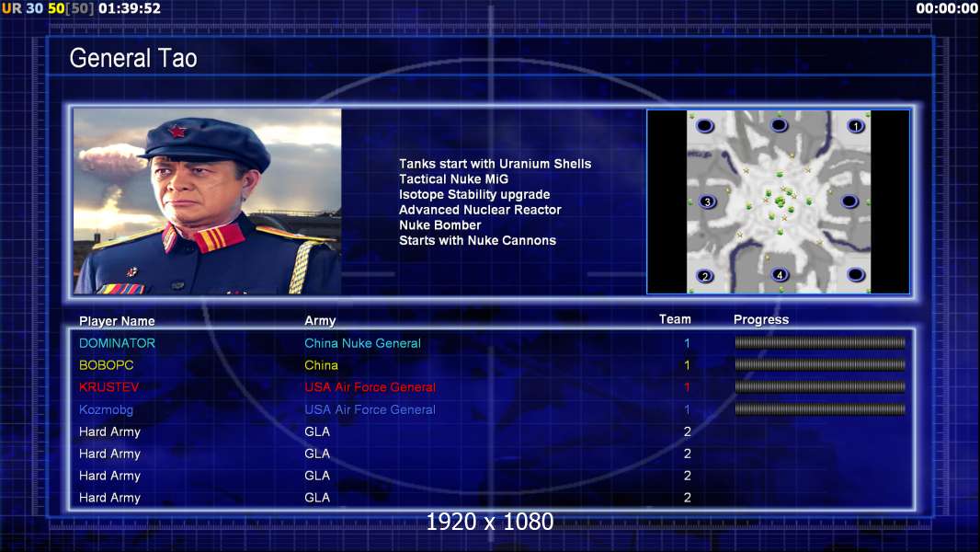Select BOBOPC's China army entry
980x552 pixels.
click(321, 365)
